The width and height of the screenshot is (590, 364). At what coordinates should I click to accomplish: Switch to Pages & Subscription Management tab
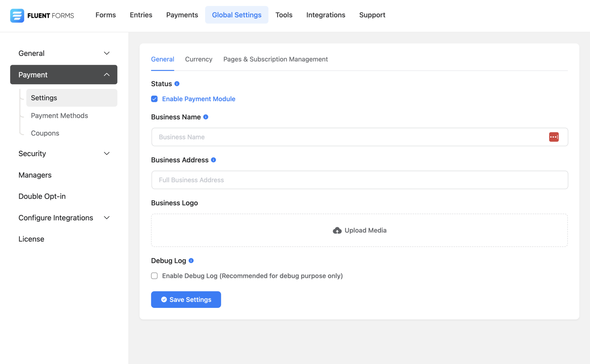point(275,59)
